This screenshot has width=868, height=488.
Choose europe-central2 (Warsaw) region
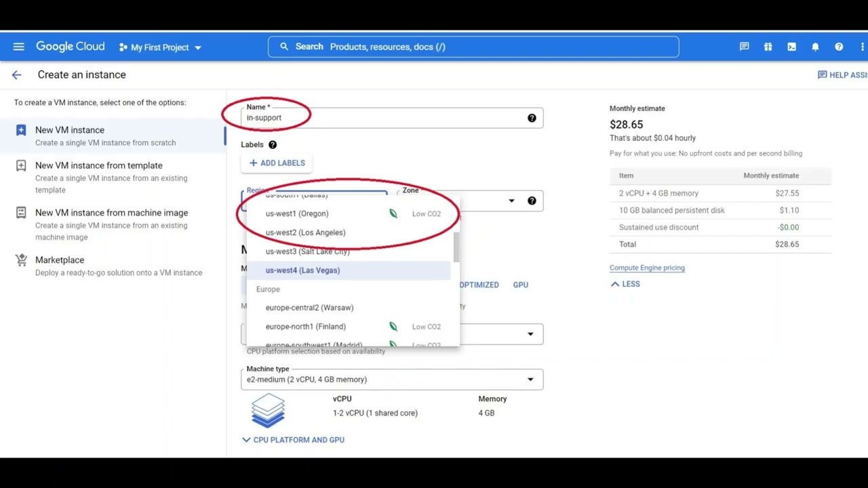(349, 308)
